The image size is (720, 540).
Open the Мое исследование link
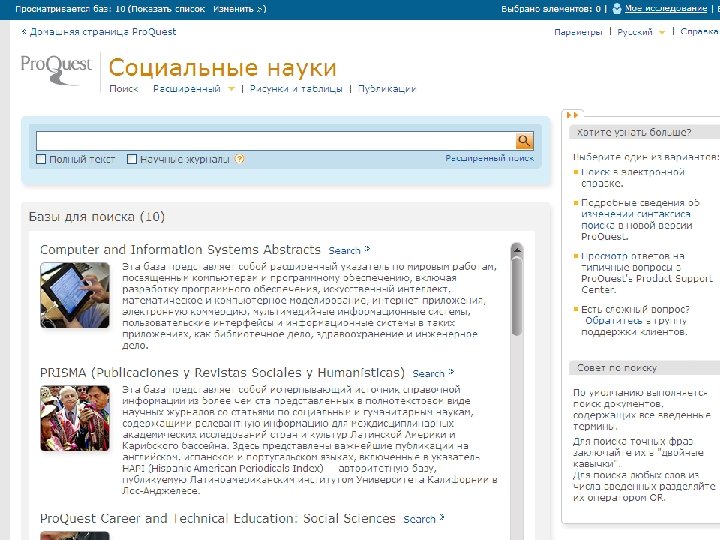coord(666,8)
